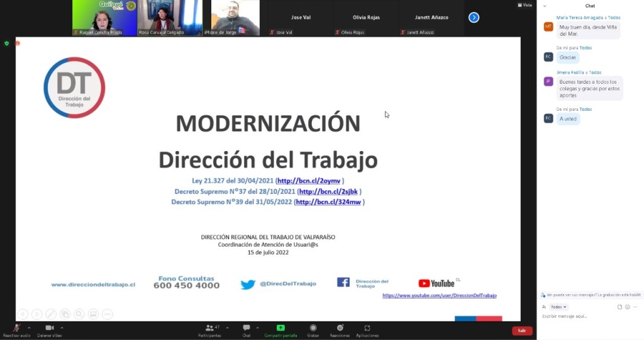Collapse the Chat panel with the chevron

tap(545, 6)
